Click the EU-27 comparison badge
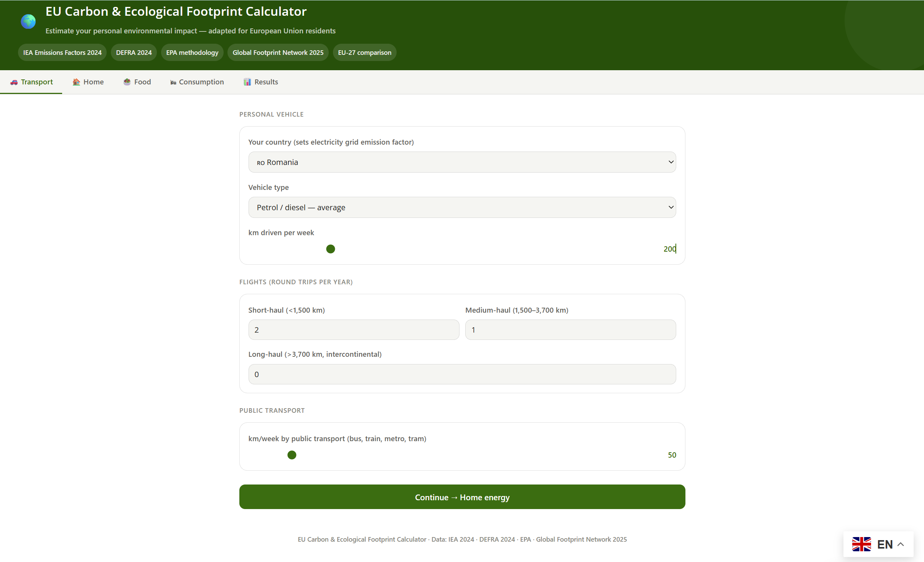Screen dimensions: 924x562 click(x=365, y=53)
